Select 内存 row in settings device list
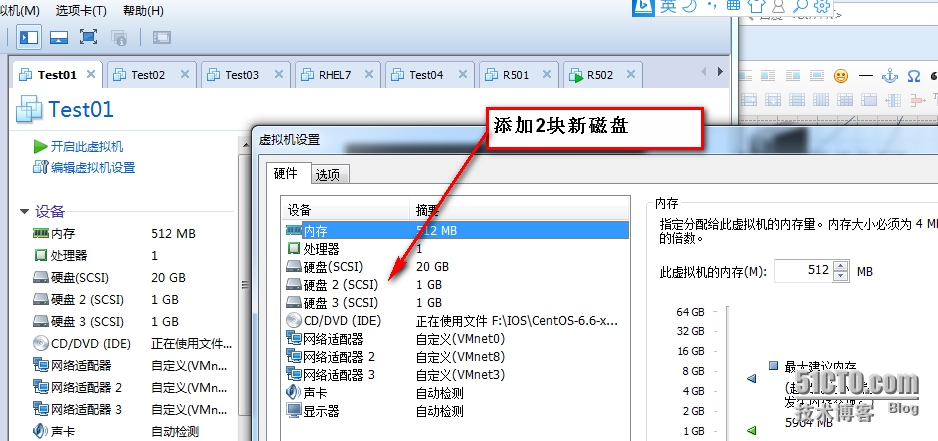Image resolution: width=938 pixels, height=441 pixels. 456,230
